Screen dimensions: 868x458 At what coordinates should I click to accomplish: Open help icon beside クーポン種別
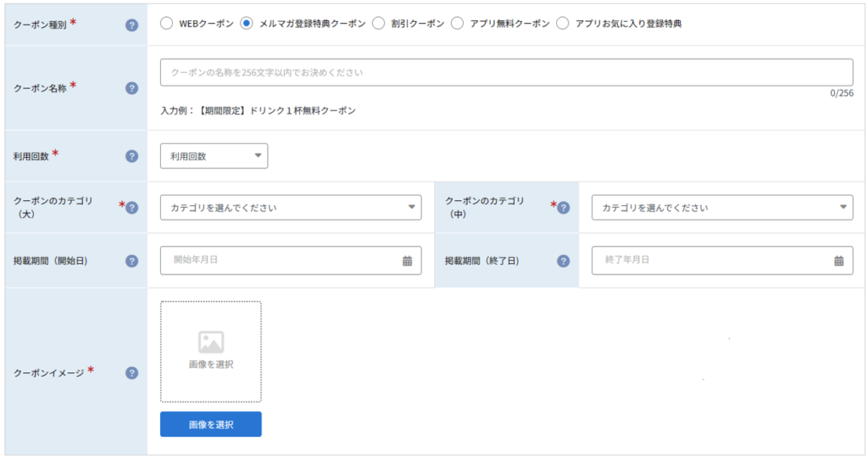(131, 25)
